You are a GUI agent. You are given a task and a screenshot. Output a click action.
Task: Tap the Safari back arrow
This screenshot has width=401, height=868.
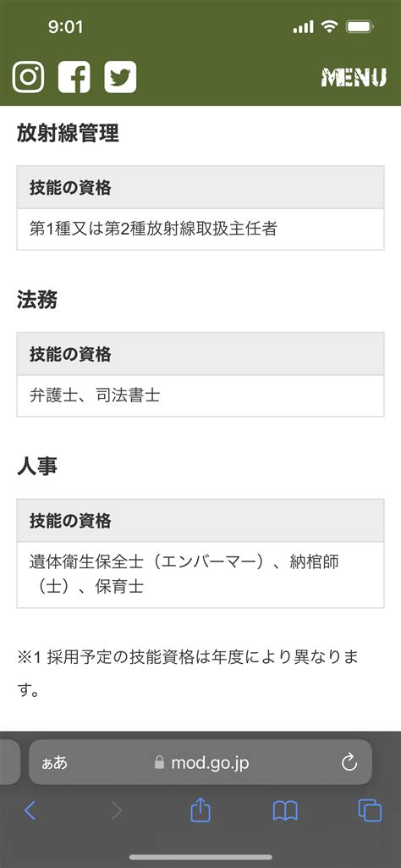30,810
